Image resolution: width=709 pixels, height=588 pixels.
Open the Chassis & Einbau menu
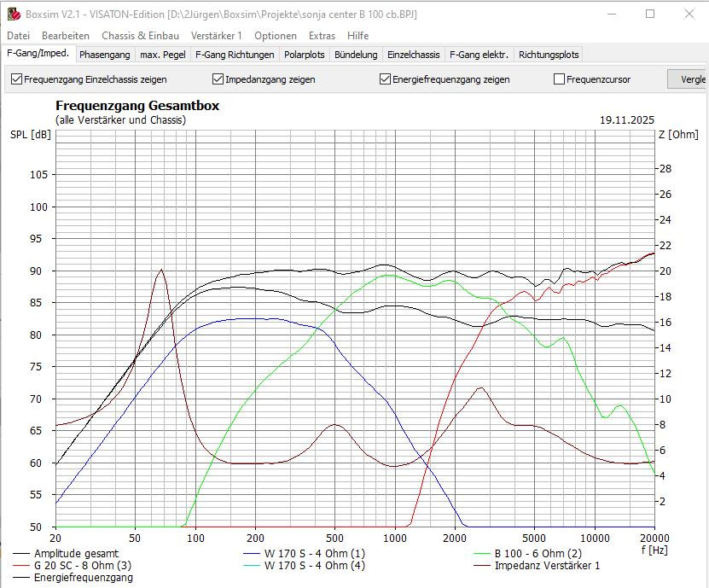point(140,36)
